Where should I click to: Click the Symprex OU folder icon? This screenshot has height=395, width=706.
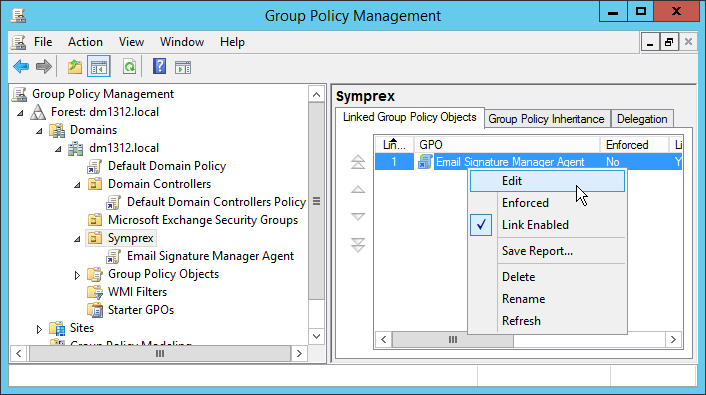(95, 238)
